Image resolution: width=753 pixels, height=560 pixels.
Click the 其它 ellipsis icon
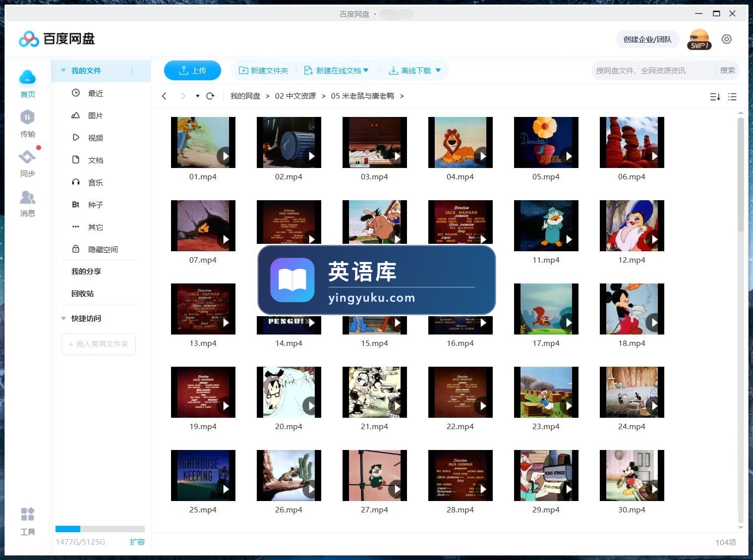(76, 226)
